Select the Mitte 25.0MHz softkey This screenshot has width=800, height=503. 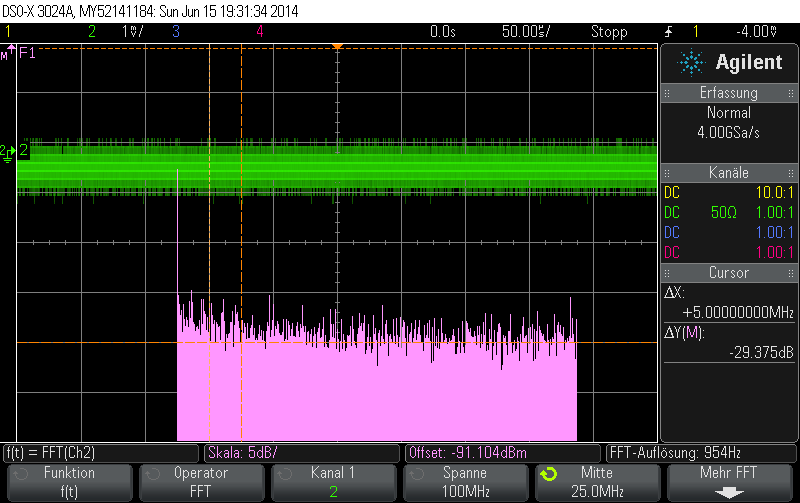(x=598, y=482)
